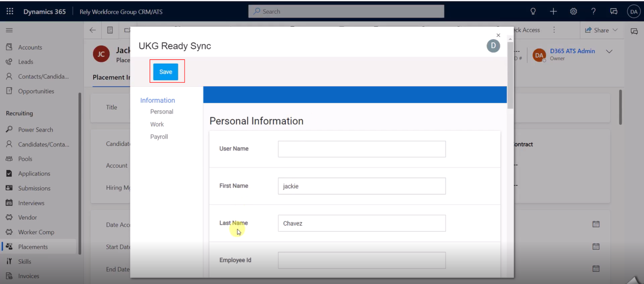Click the page vertical scrollbar thumb on the right
The width and height of the screenshot is (644, 284).
[621, 107]
